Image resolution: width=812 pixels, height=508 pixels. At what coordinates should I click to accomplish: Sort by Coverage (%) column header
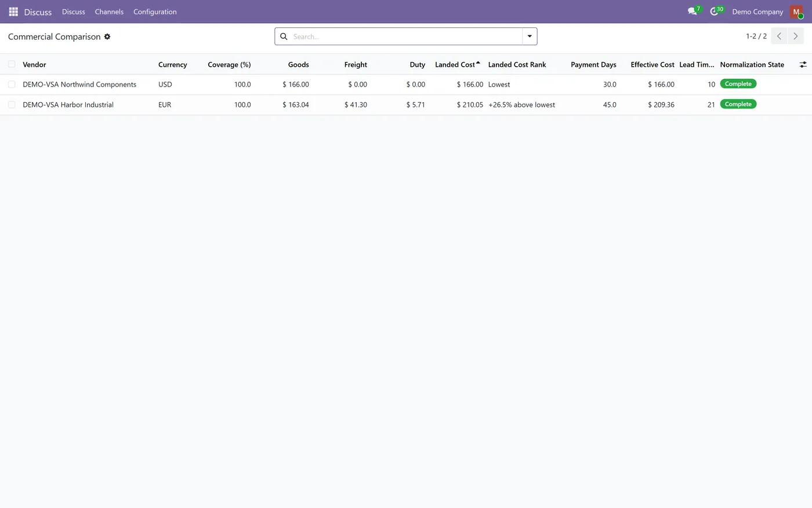229,64
